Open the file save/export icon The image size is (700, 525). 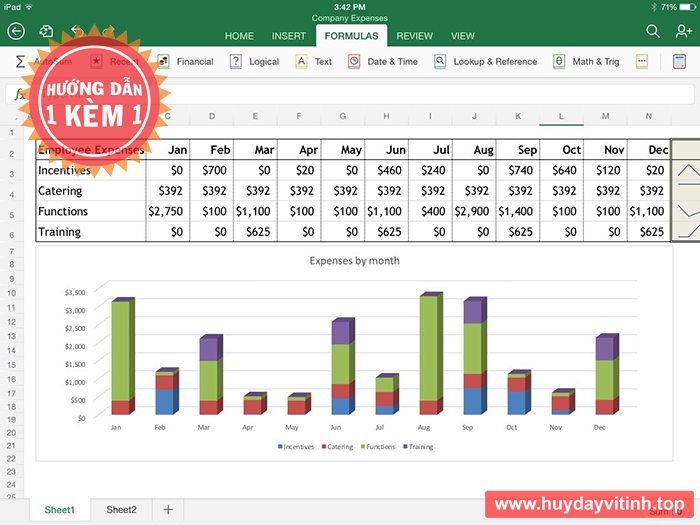(46, 31)
